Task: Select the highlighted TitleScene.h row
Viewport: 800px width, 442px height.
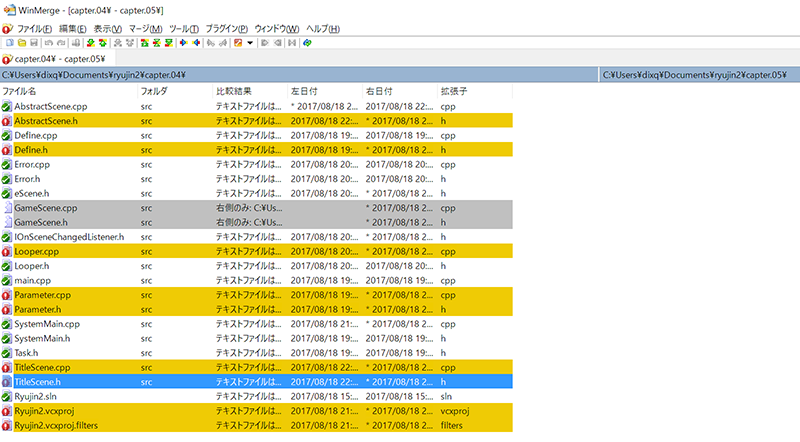Action: pos(256,382)
